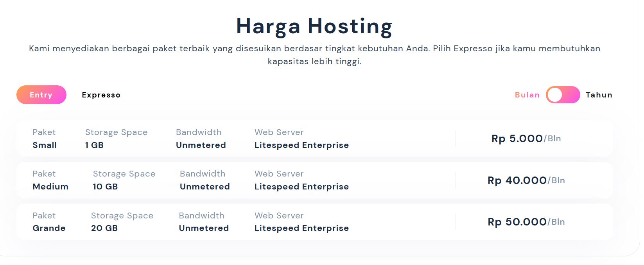Click Unmetered bandwidth on Grande plan
The width and height of the screenshot is (644, 265).
click(x=204, y=228)
